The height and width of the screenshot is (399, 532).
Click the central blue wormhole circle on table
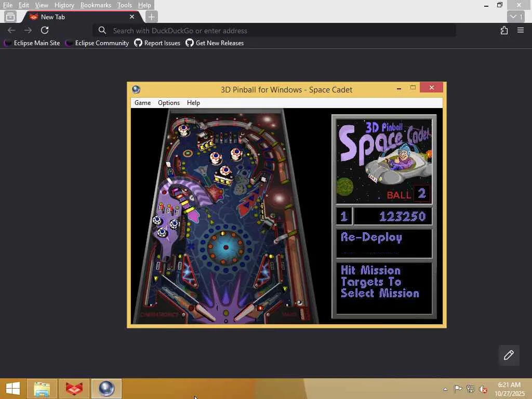click(225, 247)
